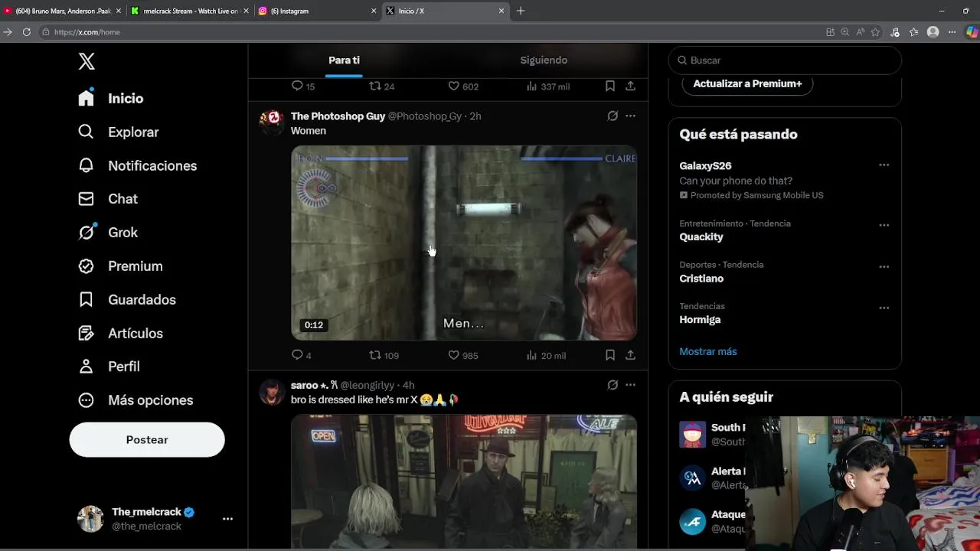
Task: Open Más opciones menu
Action: [136, 400]
